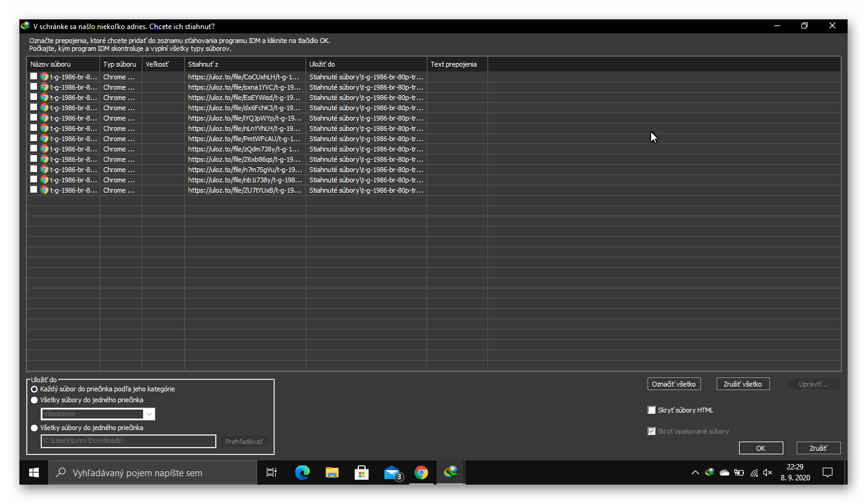867x504 pixels.
Task: Click the Windows taskbar search box
Action: coord(152,472)
